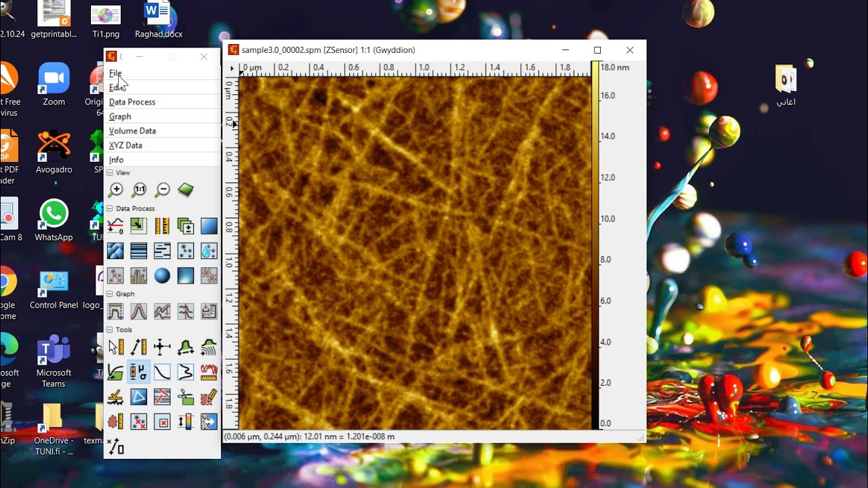Image resolution: width=868 pixels, height=488 pixels.
Task: Select the Read value pointer tool
Action: 116,347
